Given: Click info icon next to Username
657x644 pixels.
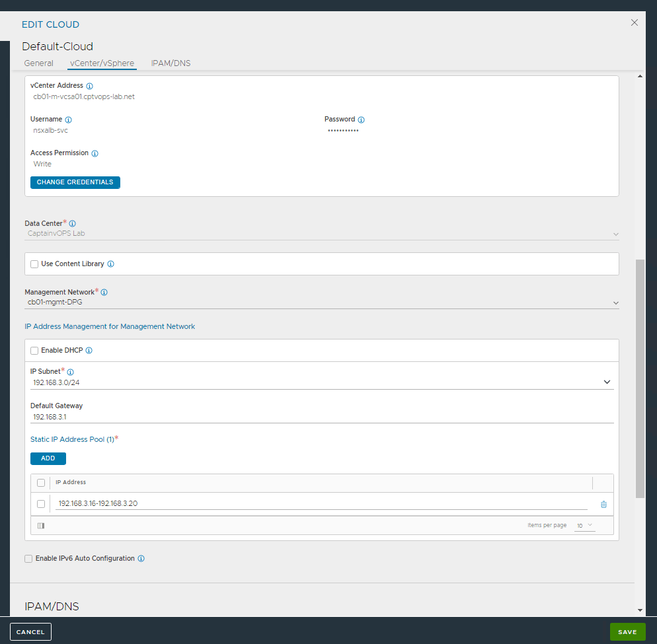Looking at the screenshot, I should (x=69, y=120).
